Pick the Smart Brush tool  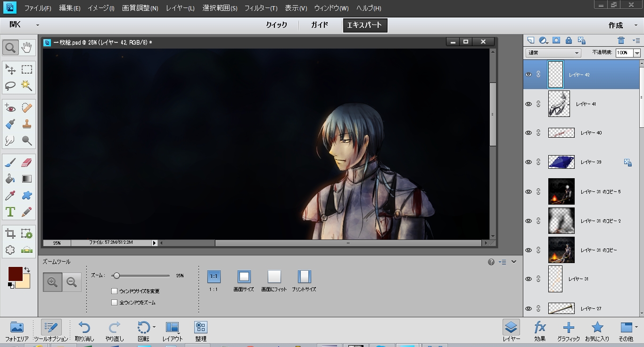(x=10, y=124)
